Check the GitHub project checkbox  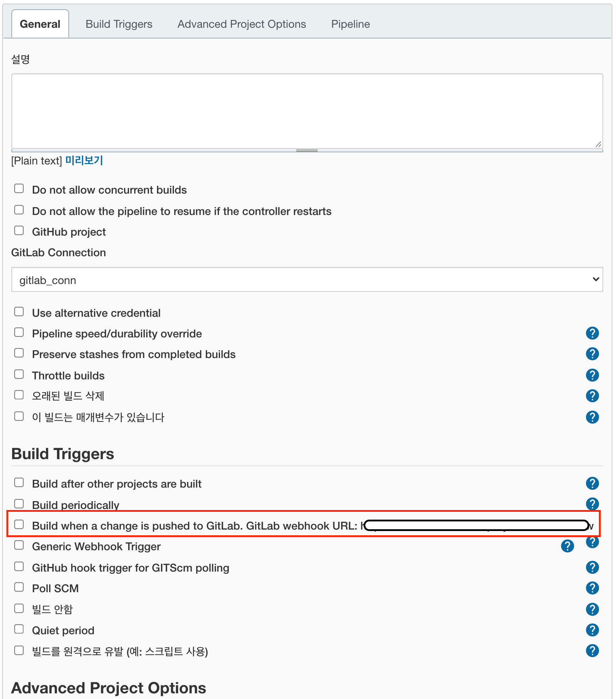tap(19, 231)
